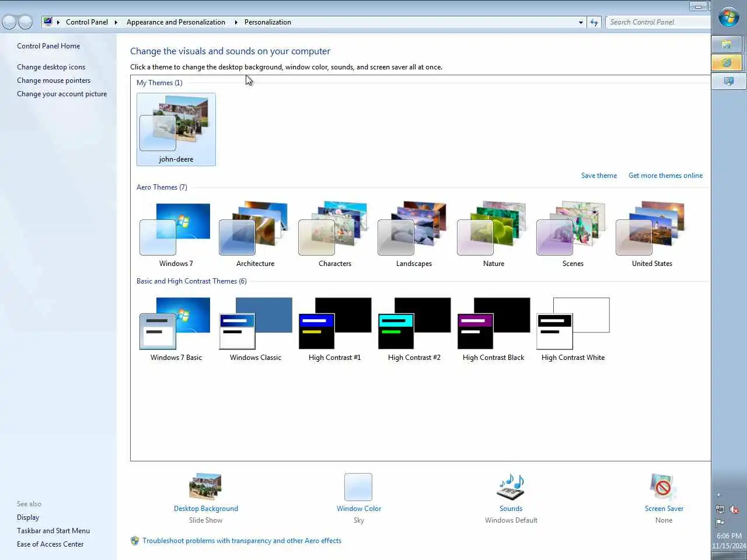Image resolution: width=747 pixels, height=560 pixels.
Task: Select Appearance and Personalization in breadcrumb
Action: pyautogui.click(x=176, y=22)
